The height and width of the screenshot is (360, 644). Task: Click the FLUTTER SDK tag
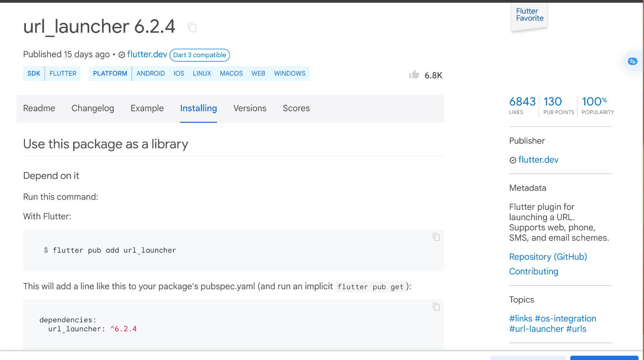click(x=63, y=74)
